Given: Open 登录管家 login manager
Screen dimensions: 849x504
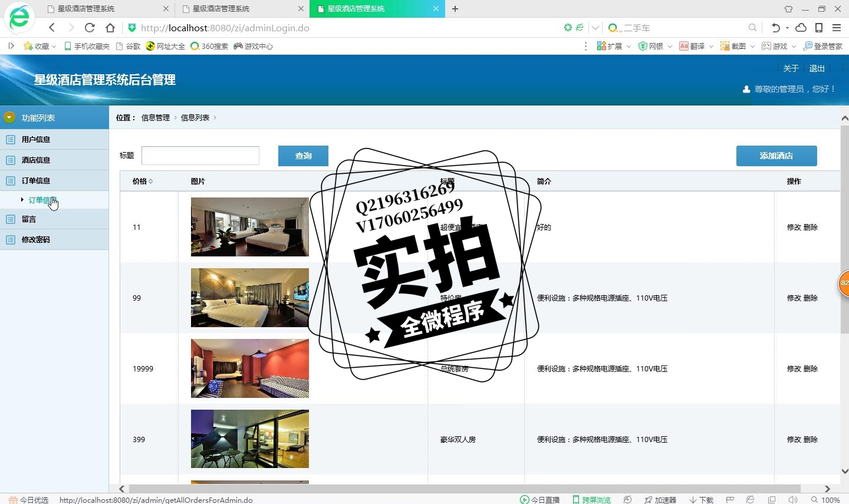Looking at the screenshot, I should 822,46.
